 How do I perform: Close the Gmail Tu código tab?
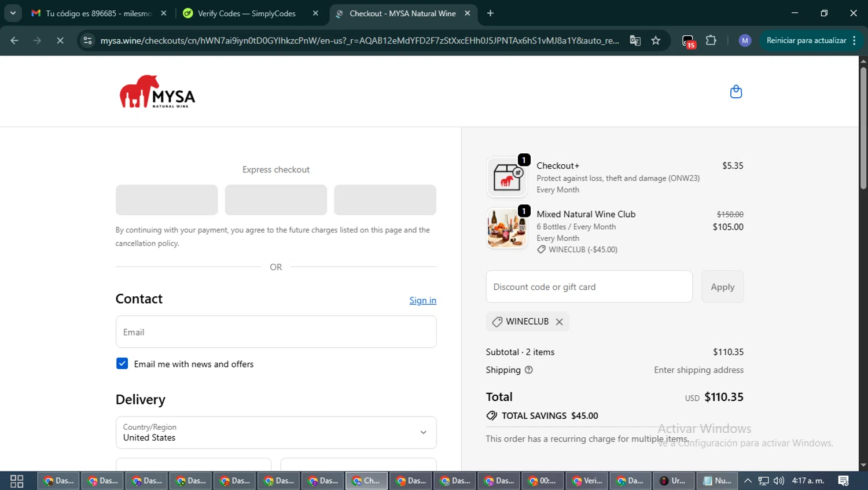[x=164, y=13]
